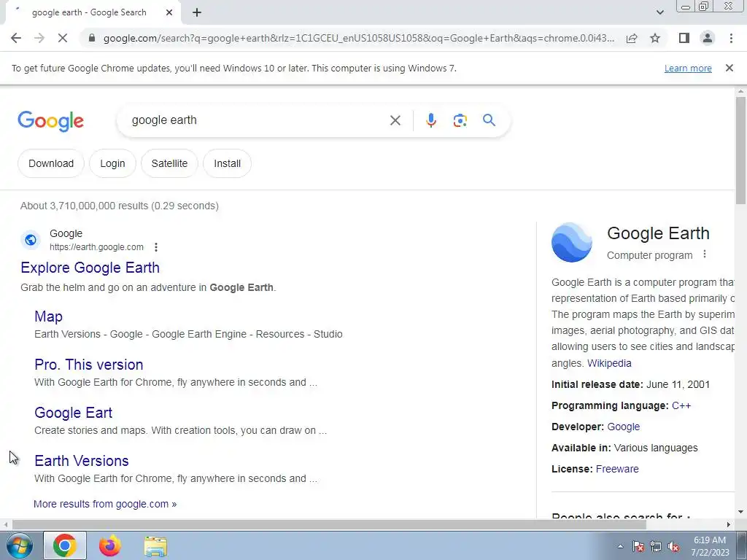
Task: Click the results count text
Action: [x=120, y=206]
